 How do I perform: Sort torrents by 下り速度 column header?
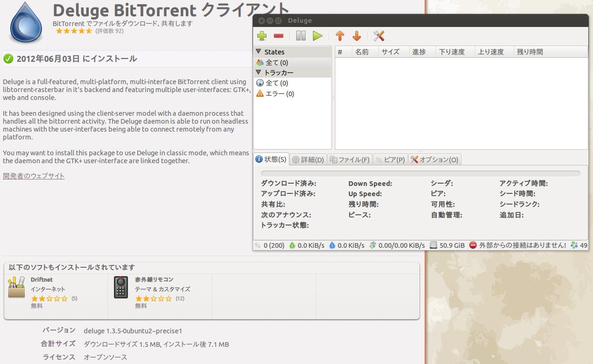point(455,52)
